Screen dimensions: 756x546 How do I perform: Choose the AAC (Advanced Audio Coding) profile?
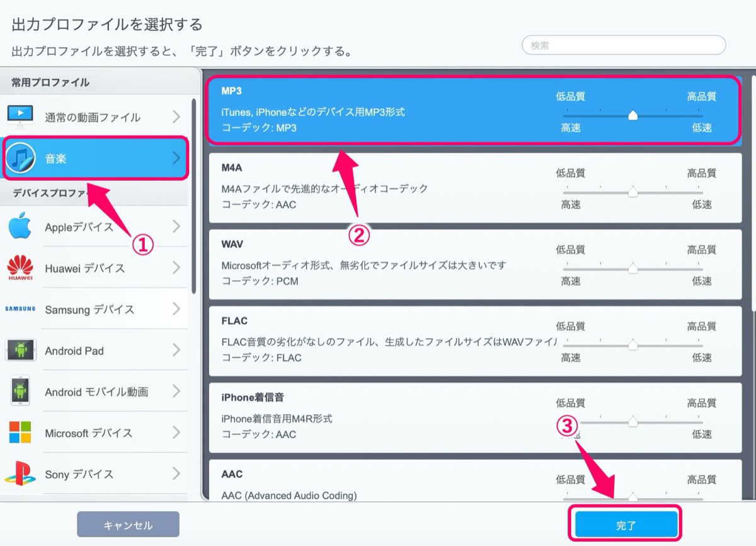475,480
